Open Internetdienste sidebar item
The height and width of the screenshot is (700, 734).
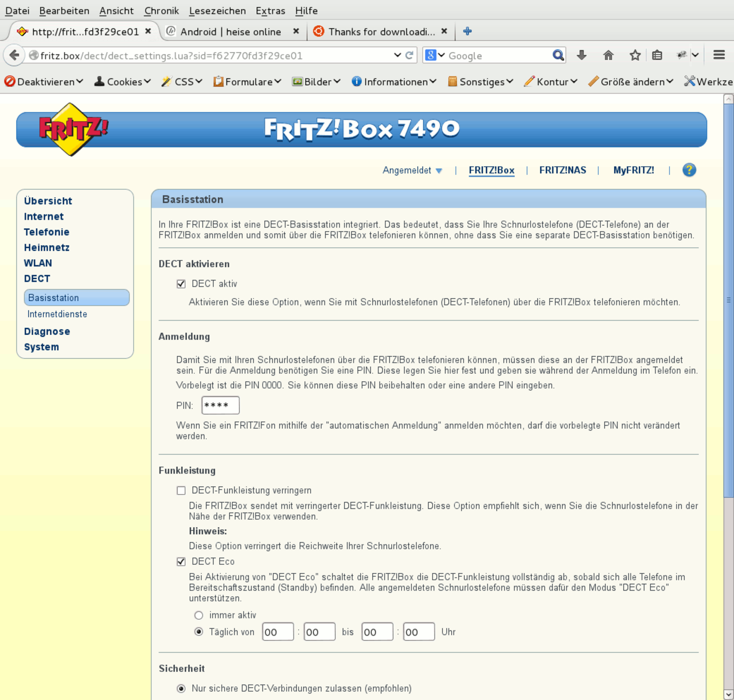tap(57, 314)
